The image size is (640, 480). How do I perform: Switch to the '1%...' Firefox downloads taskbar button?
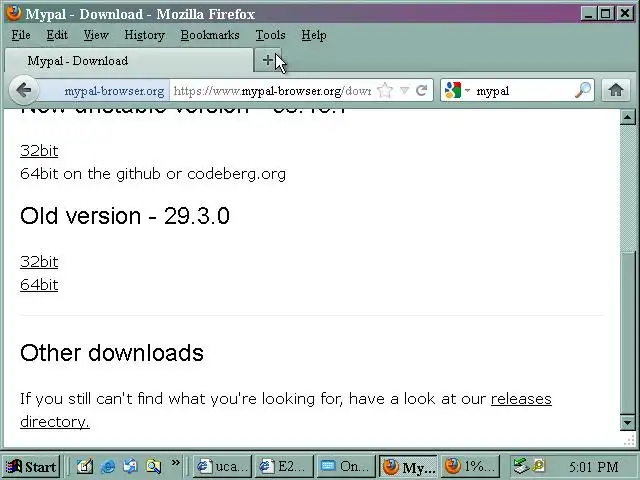[x=469, y=466]
